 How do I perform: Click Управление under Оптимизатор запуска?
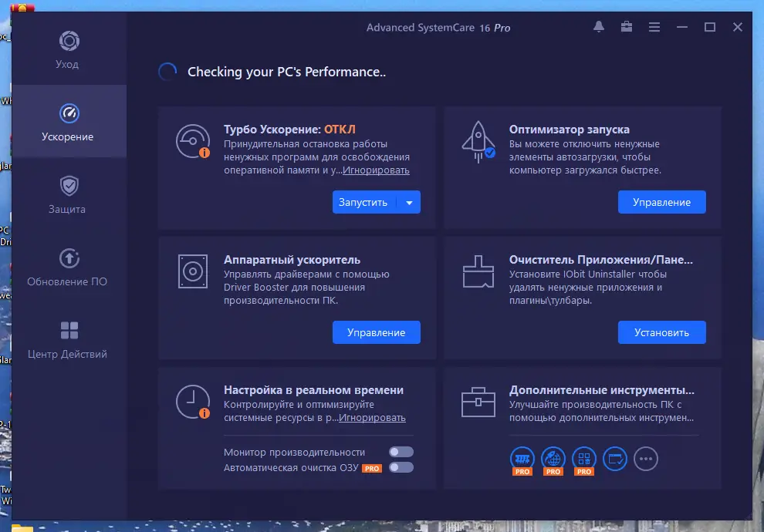point(661,202)
